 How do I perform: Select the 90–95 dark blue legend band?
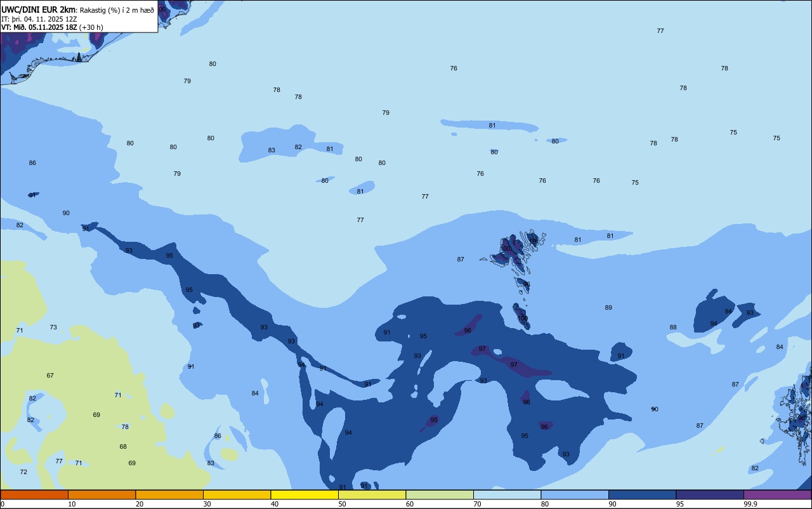pos(642,494)
